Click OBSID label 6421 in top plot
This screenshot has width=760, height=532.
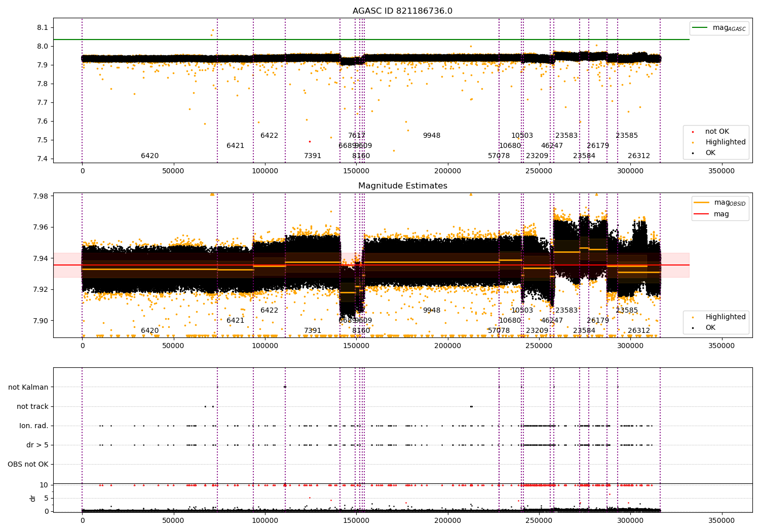[x=235, y=146]
